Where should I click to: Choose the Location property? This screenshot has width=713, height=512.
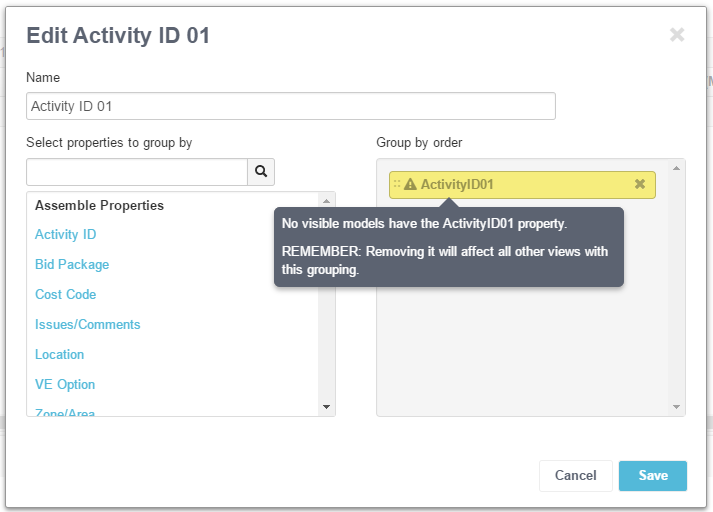60,355
